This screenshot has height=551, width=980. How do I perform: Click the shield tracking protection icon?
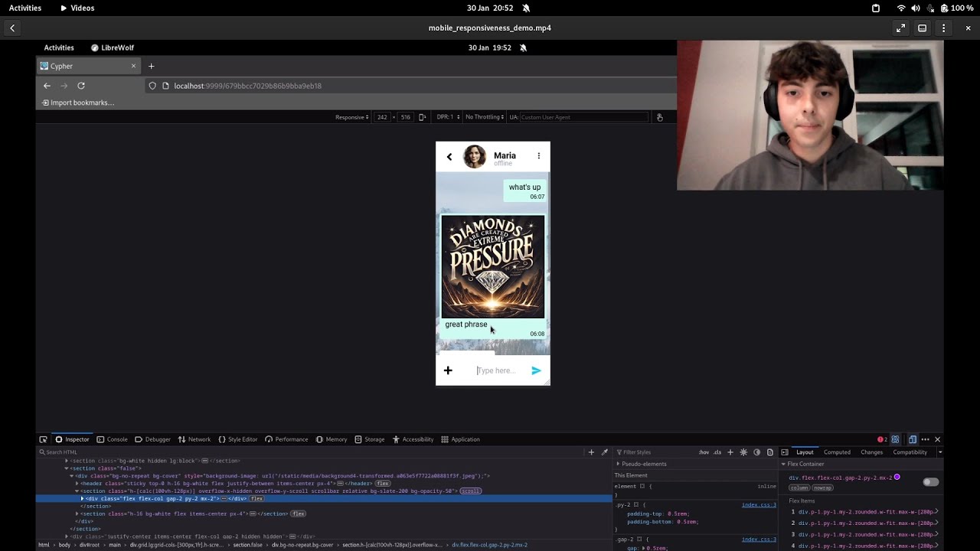point(152,86)
